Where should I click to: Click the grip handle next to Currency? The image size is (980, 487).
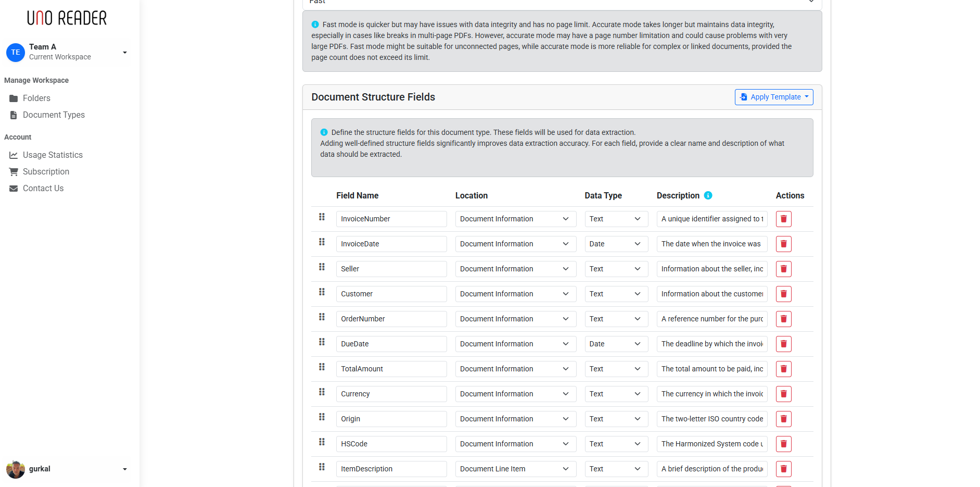322,392
